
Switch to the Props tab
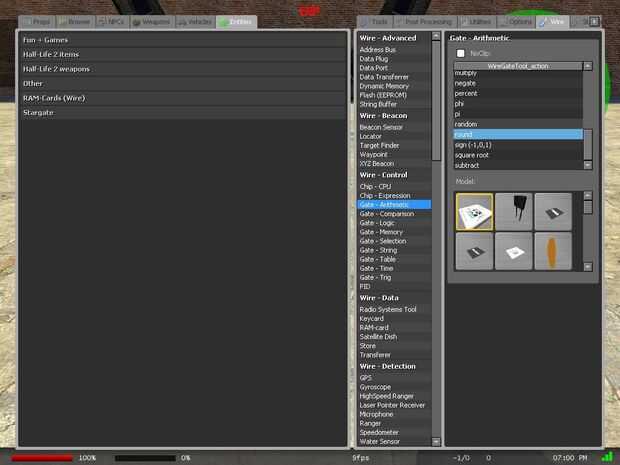pos(38,22)
